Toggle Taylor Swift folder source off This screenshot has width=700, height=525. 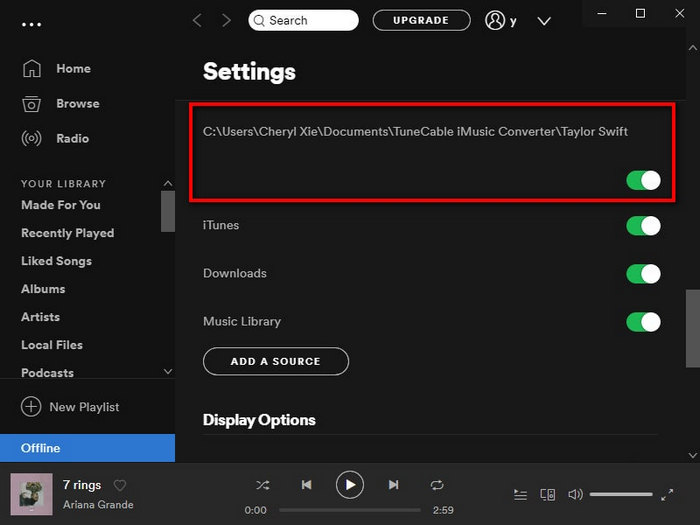tap(643, 180)
